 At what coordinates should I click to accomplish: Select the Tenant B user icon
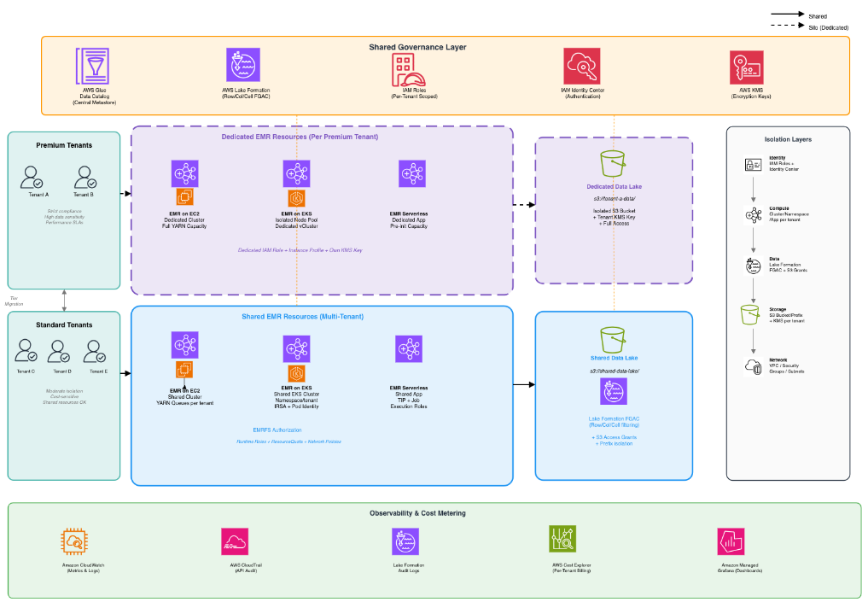coord(85,178)
